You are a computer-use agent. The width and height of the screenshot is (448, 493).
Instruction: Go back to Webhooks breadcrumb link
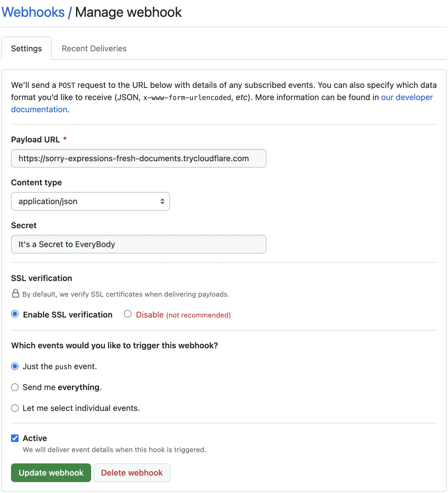tap(33, 12)
